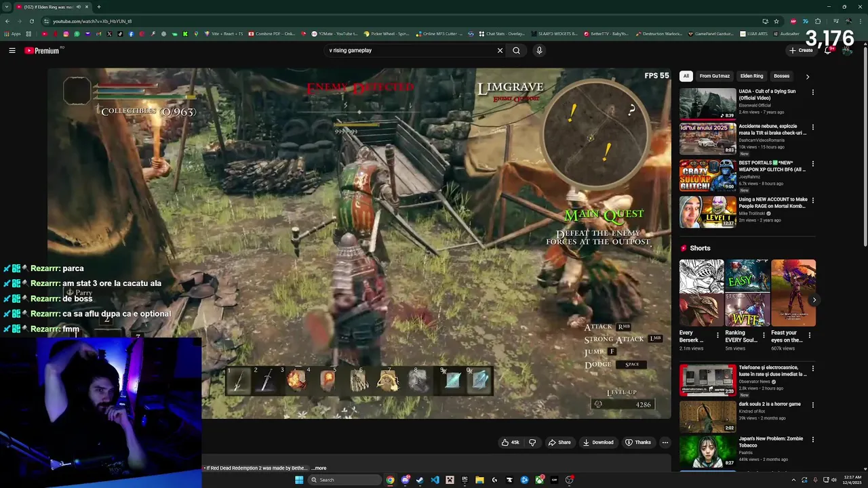The width and height of the screenshot is (868, 488).
Task: Open options for 'Ranking EVERY Soul' short
Action: coord(764,335)
